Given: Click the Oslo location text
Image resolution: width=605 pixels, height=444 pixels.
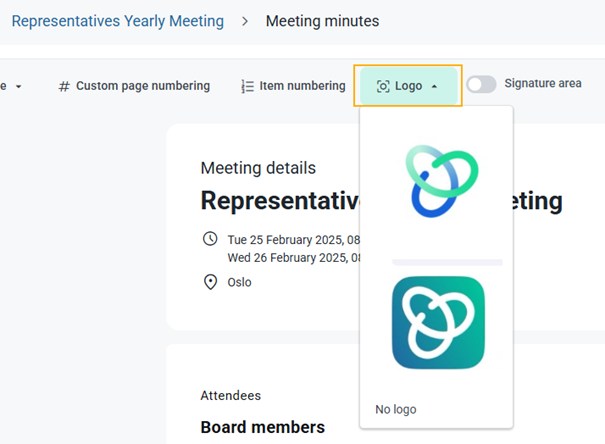Looking at the screenshot, I should tap(239, 282).
